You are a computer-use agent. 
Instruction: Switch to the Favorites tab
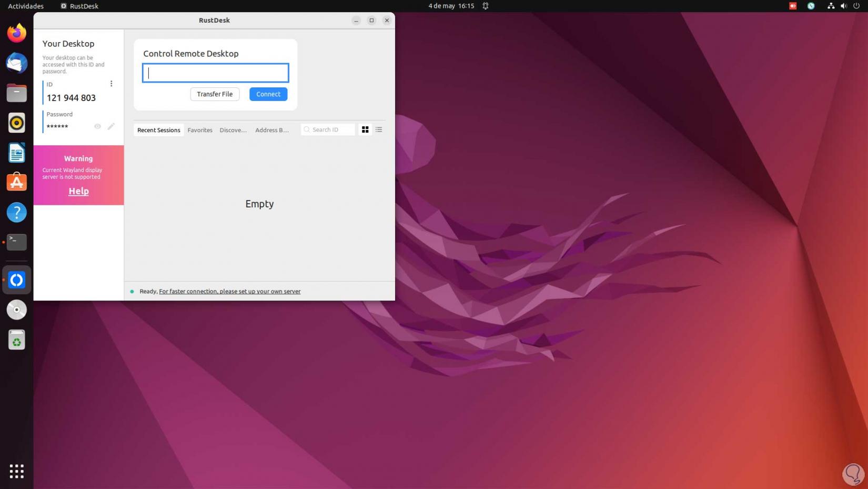click(200, 130)
